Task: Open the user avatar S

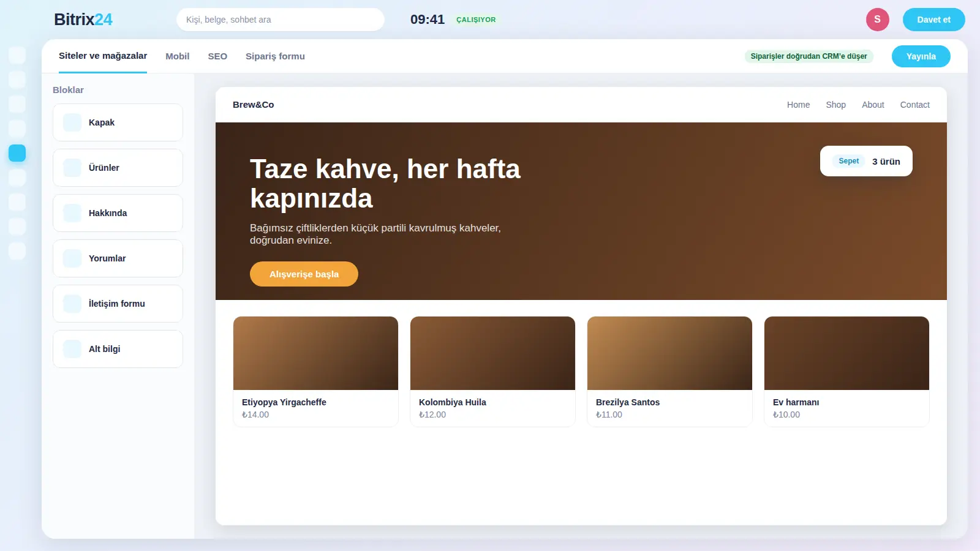Action: click(x=877, y=20)
